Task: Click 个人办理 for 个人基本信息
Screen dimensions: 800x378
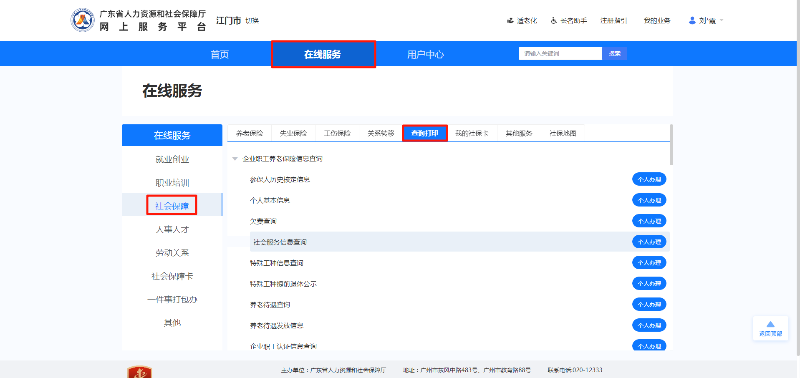Action: (649, 200)
